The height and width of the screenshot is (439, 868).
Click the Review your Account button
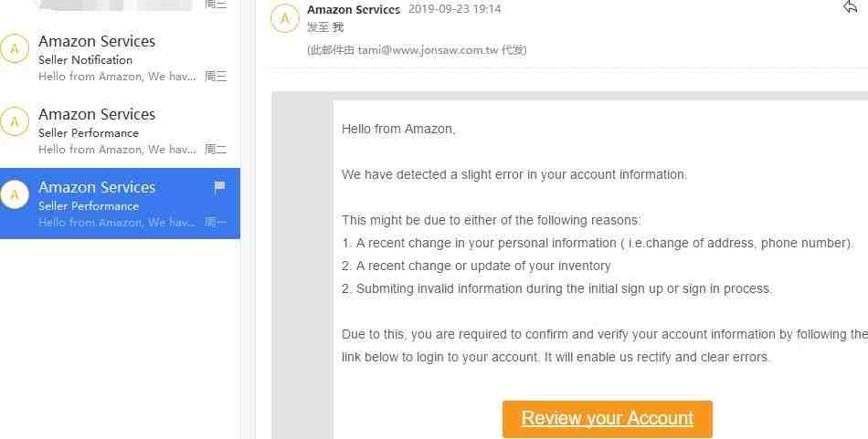608,419
